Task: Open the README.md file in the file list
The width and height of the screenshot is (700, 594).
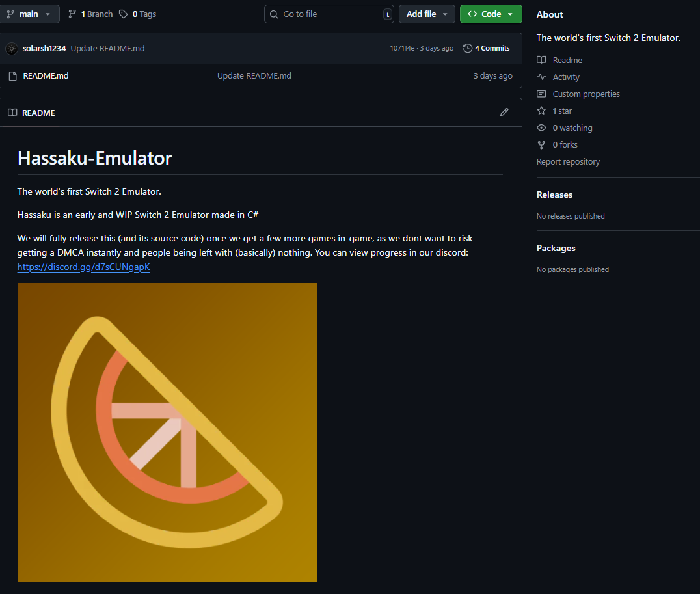Action: 46,76
